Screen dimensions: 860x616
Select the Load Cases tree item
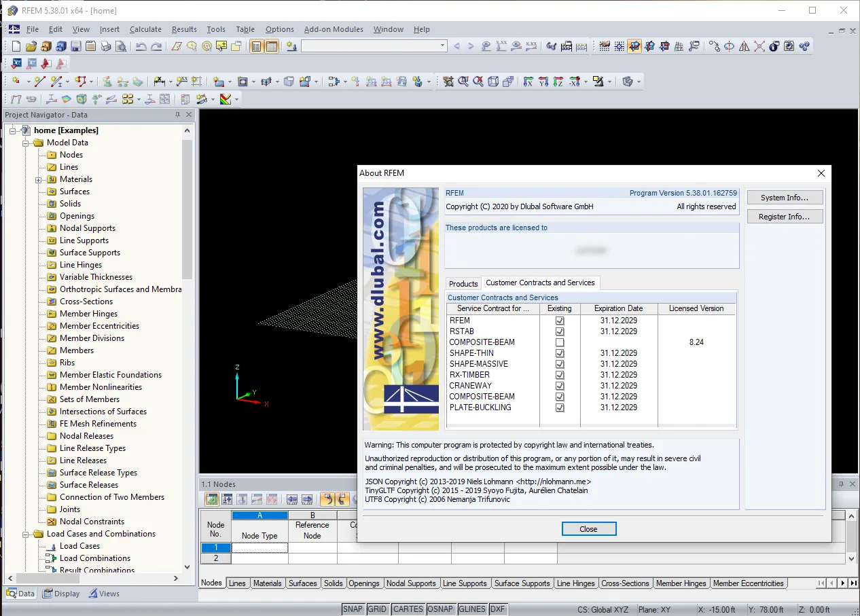79,546
